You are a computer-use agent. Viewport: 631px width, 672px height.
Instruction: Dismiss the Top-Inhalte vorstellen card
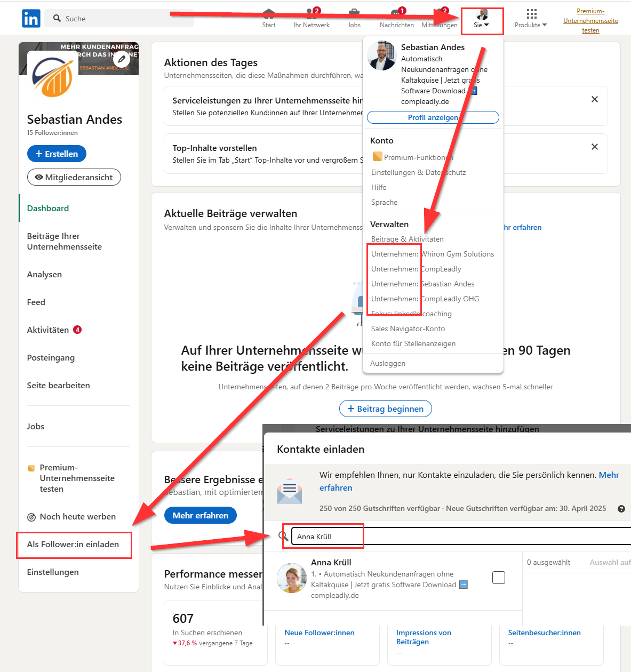[x=594, y=147]
